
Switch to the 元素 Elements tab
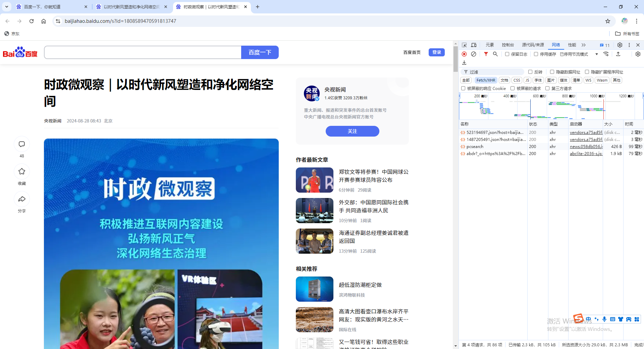(x=490, y=45)
